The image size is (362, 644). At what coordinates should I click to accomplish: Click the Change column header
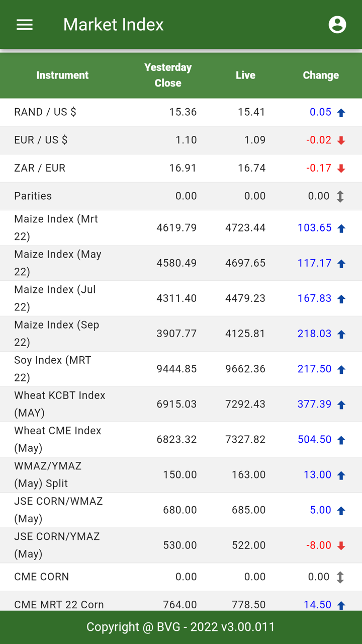tap(321, 75)
